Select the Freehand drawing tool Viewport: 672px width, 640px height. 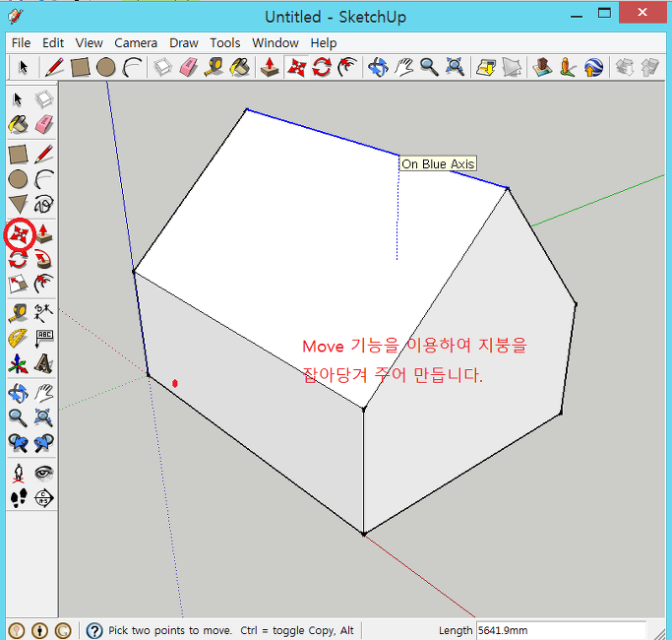pyautogui.click(x=43, y=204)
